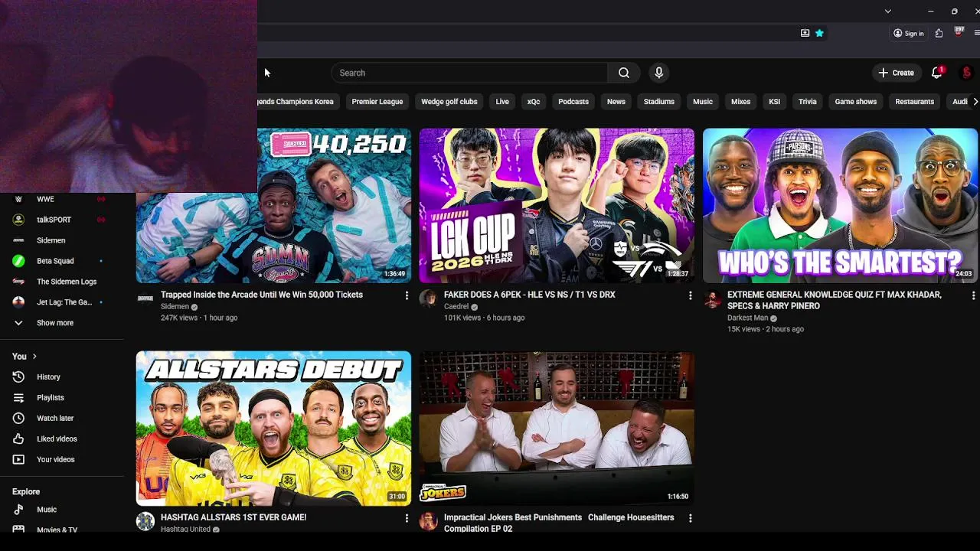The height and width of the screenshot is (551, 980).
Task: Open the browser extensions puzzle icon
Action: [939, 33]
